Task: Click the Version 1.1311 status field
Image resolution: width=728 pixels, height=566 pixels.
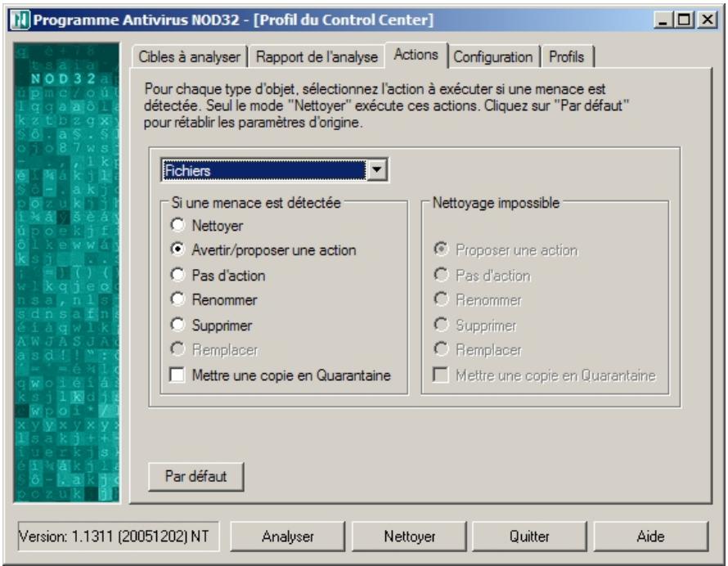Action: tap(118, 537)
